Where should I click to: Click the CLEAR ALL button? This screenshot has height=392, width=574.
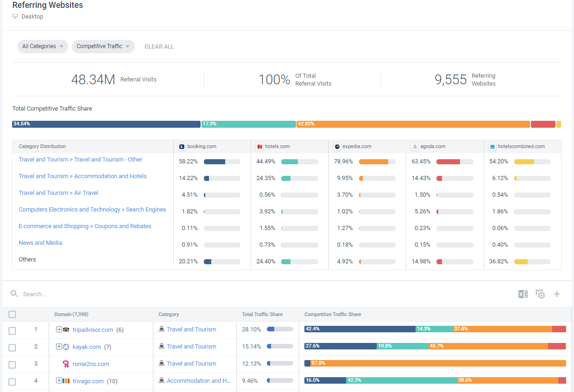[159, 46]
